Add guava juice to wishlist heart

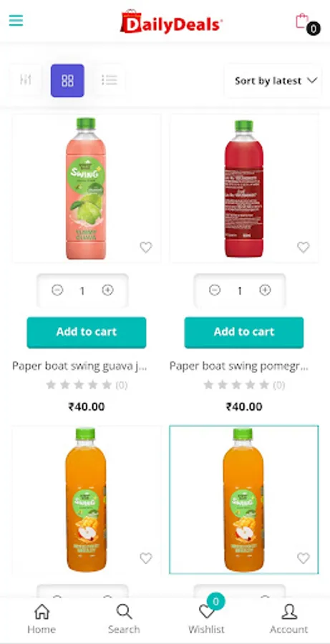(x=146, y=248)
